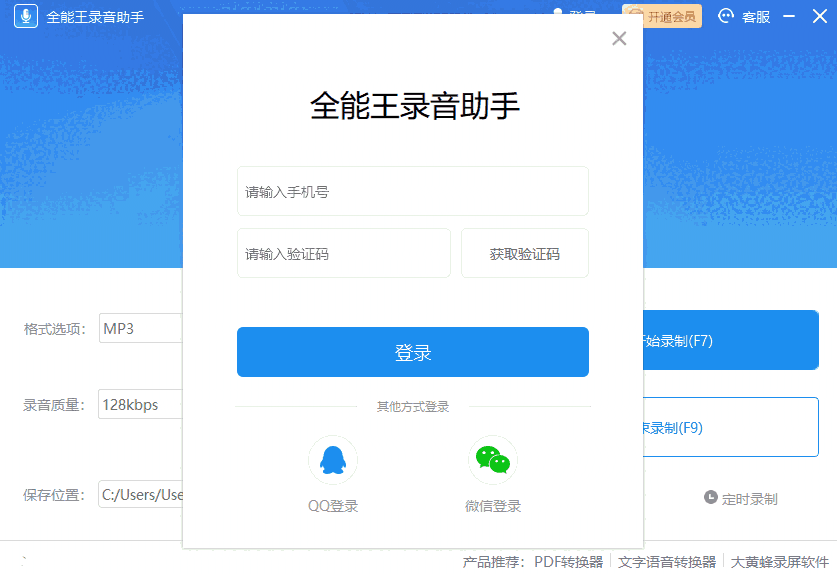
Task: Click the blue 登录 button
Action: [413, 352]
